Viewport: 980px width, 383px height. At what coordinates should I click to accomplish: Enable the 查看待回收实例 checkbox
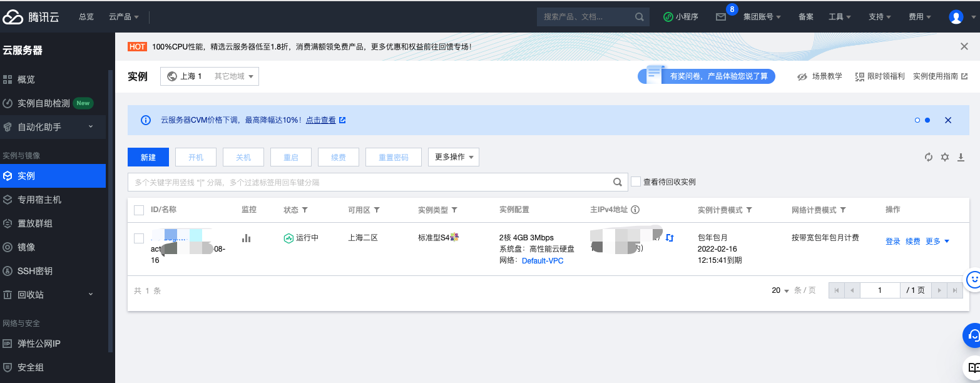[x=636, y=181]
